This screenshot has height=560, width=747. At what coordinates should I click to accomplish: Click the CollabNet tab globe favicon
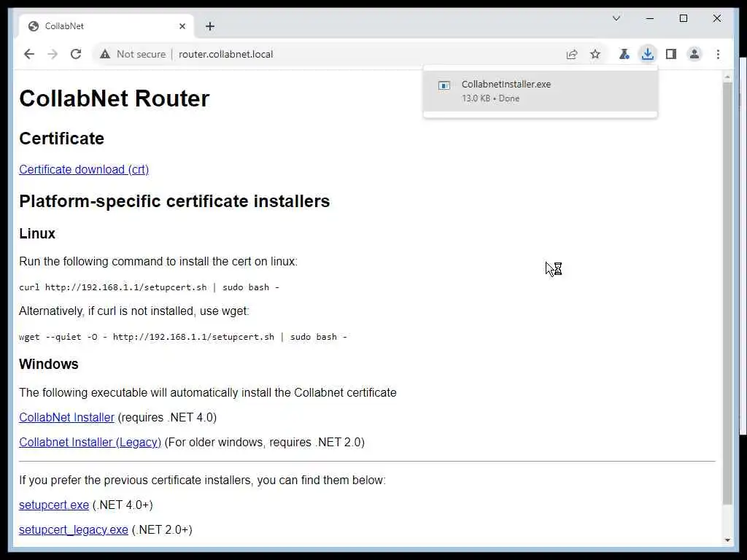(34, 26)
